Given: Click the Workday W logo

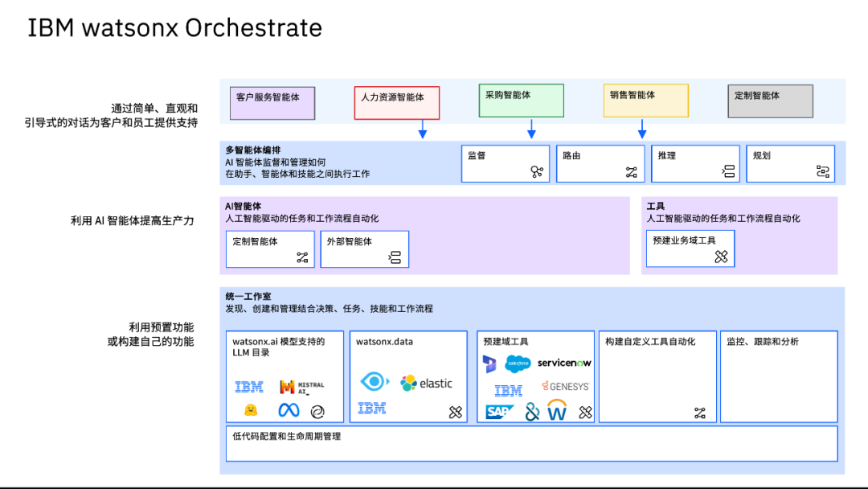Looking at the screenshot, I should pyautogui.click(x=557, y=410).
